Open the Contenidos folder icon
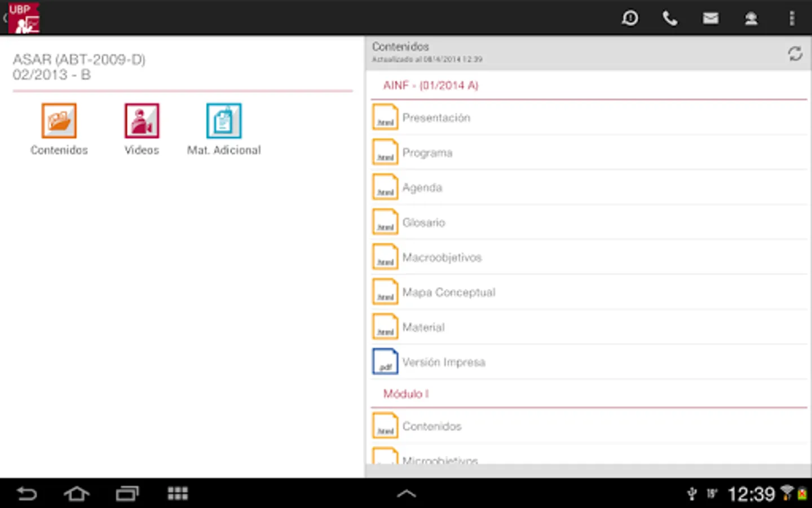Viewport: 812px width, 508px height. click(59, 121)
